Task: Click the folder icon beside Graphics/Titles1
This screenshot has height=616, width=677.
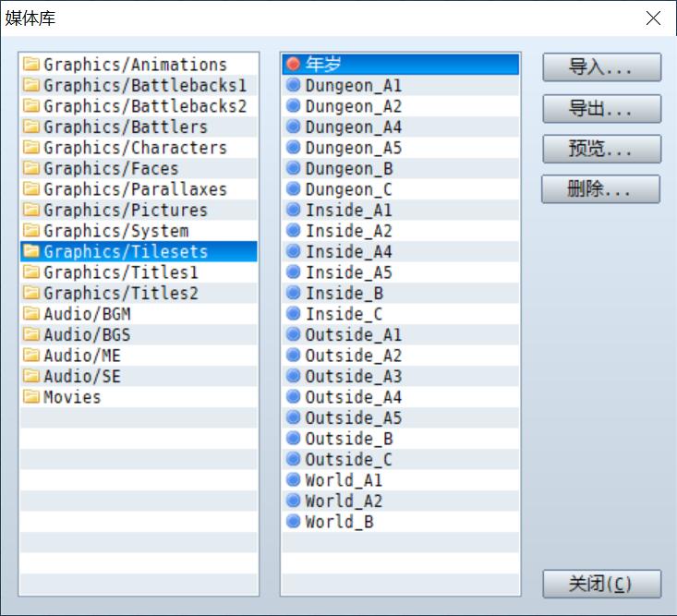Action: [x=31, y=272]
